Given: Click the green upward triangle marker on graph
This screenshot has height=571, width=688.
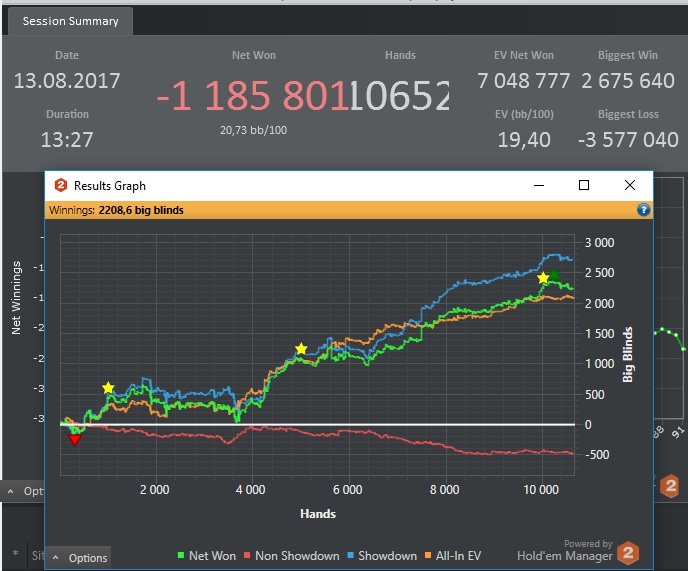Looking at the screenshot, I should 554,275.
